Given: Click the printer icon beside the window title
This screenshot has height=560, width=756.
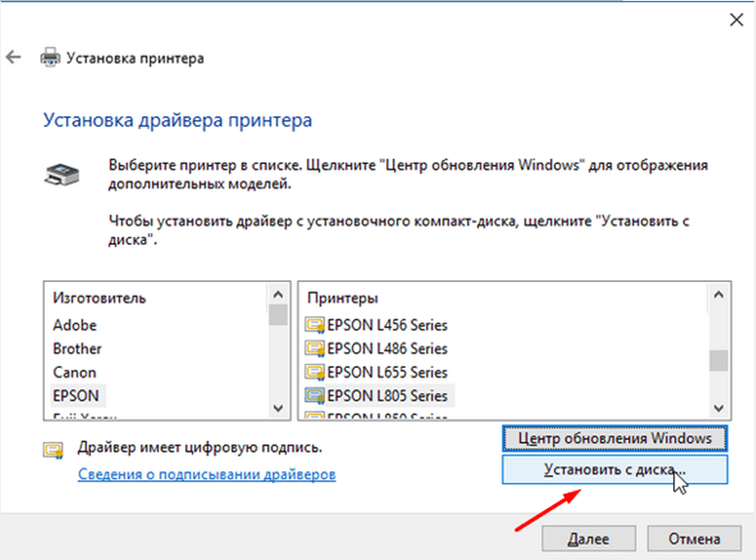Looking at the screenshot, I should click(x=49, y=58).
